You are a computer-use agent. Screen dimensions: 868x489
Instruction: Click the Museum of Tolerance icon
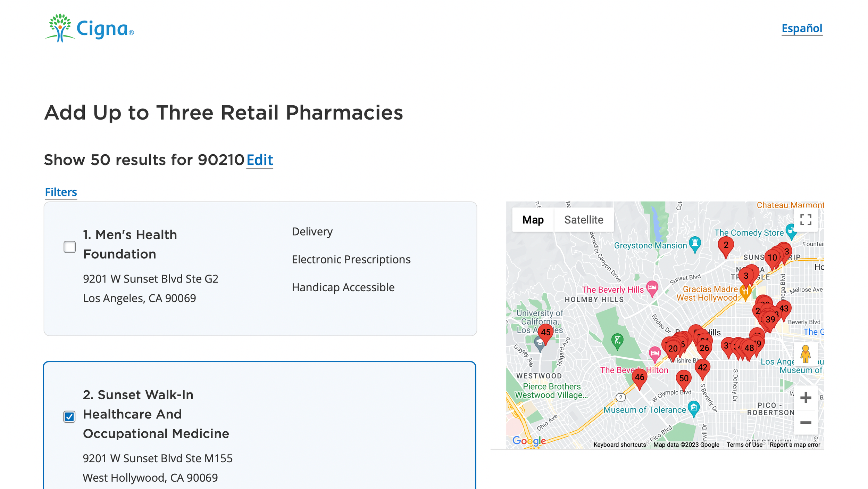click(x=693, y=408)
